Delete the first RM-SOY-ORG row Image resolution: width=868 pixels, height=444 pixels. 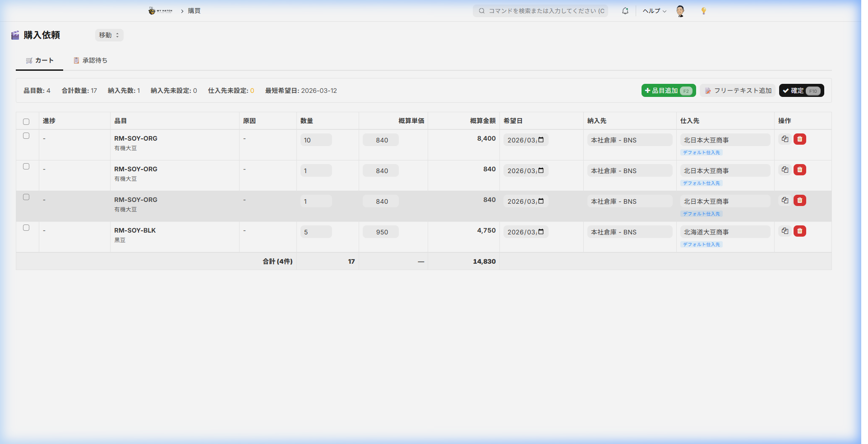799,139
